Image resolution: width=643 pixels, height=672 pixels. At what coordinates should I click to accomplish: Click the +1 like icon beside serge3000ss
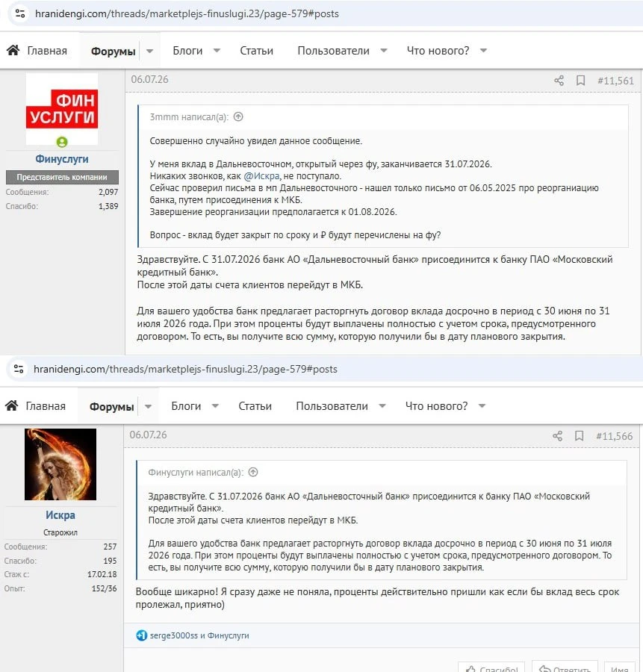click(x=141, y=635)
